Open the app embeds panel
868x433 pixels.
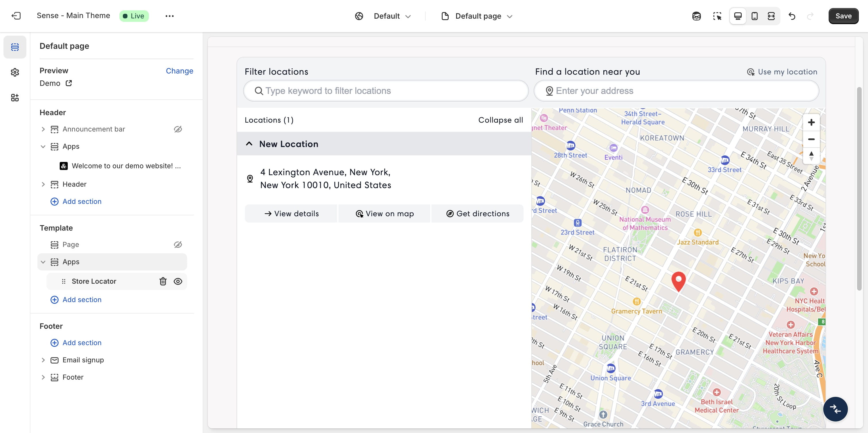[x=15, y=97]
